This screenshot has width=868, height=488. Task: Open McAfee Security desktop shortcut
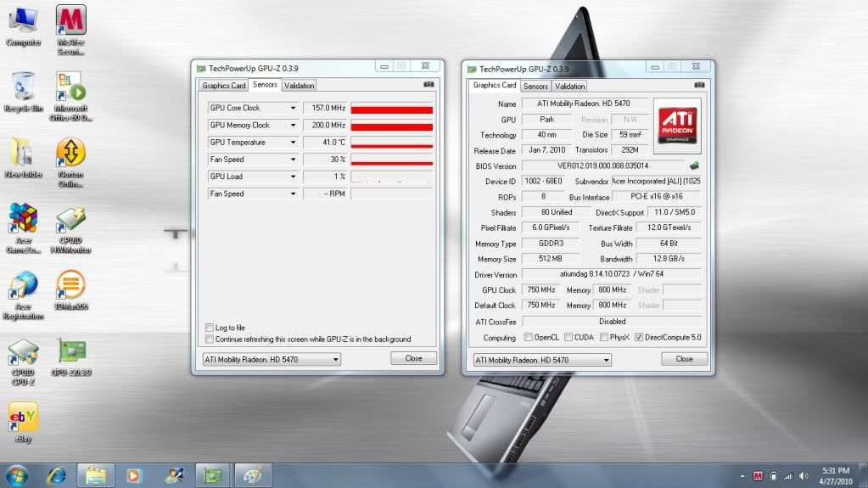click(x=71, y=30)
